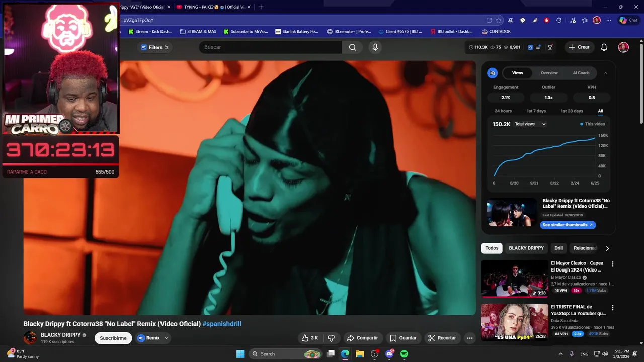This screenshot has height=362, width=644.
Task: Open El TRISTE FINAL de YosStop thumbnail
Action: pos(515,322)
